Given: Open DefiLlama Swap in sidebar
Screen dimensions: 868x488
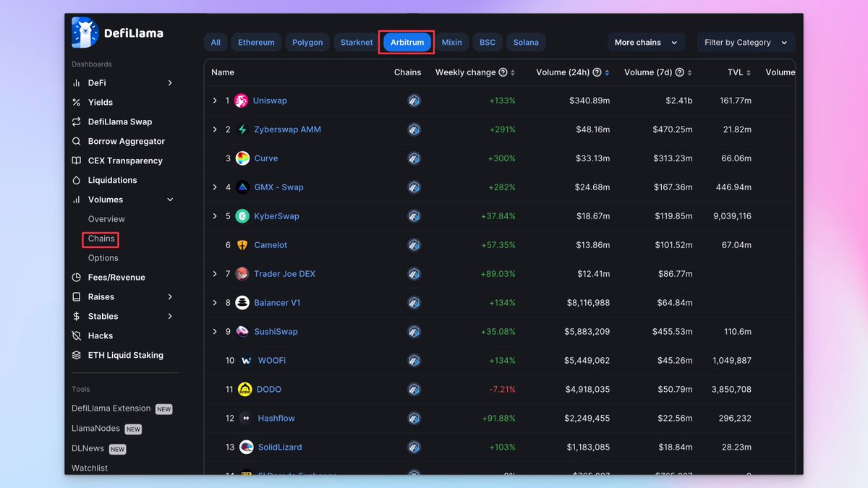Looking at the screenshot, I should click(120, 122).
